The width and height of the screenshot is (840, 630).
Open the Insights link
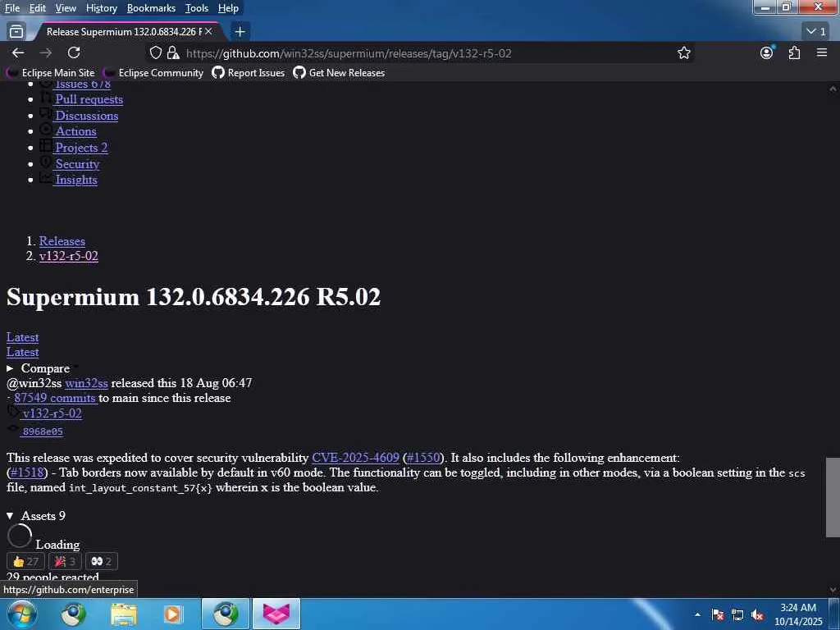[76, 180]
